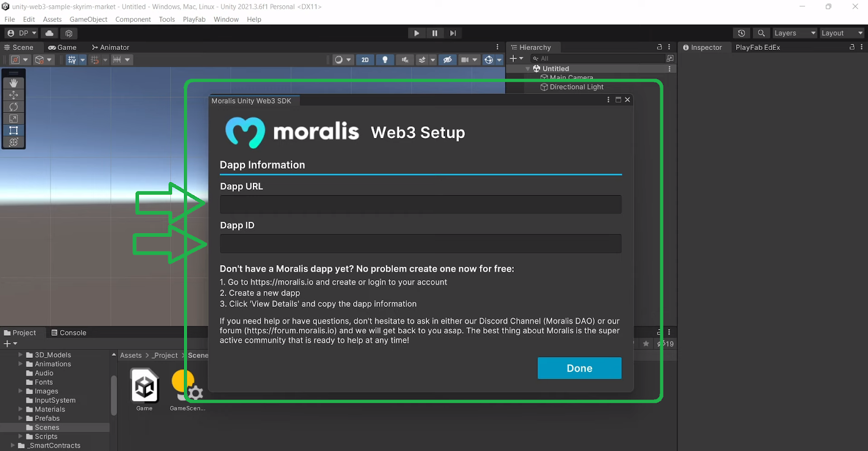Click the Unity logo in title bar
The width and height of the screenshot is (868, 451).
pos(5,7)
